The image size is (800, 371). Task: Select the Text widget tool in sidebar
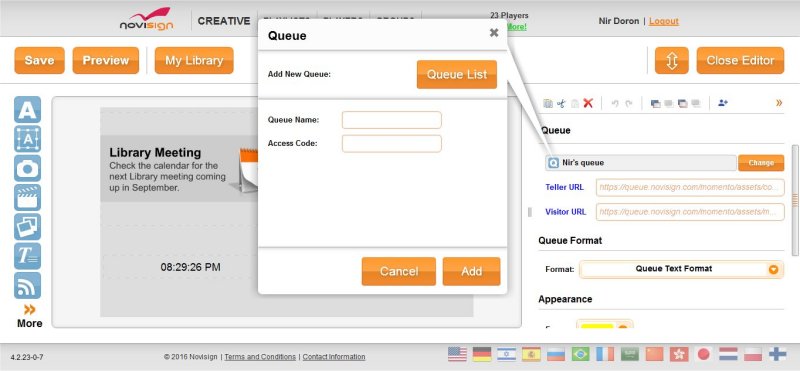click(28, 110)
